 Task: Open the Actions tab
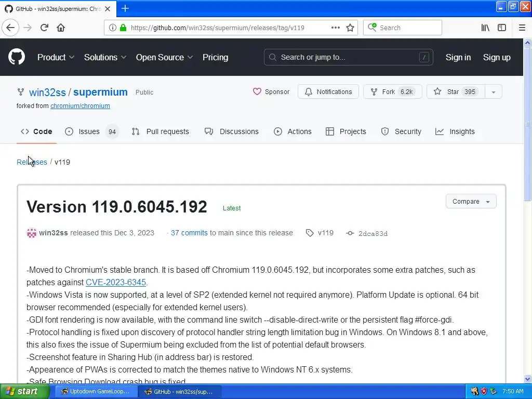[x=292, y=131]
